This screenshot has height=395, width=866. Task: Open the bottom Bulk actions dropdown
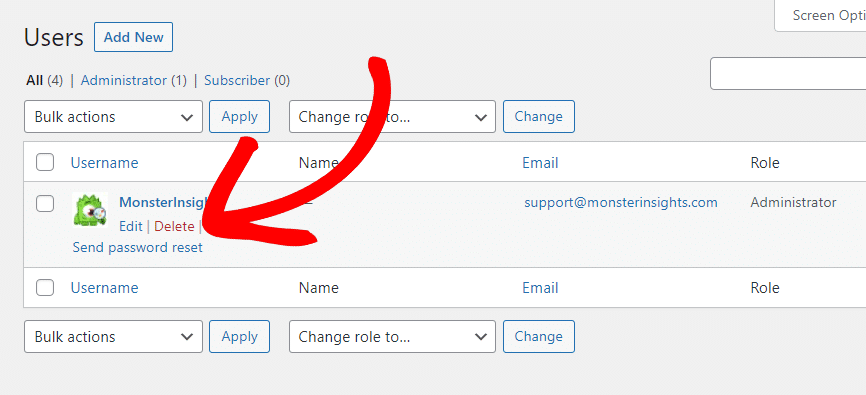tap(113, 336)
